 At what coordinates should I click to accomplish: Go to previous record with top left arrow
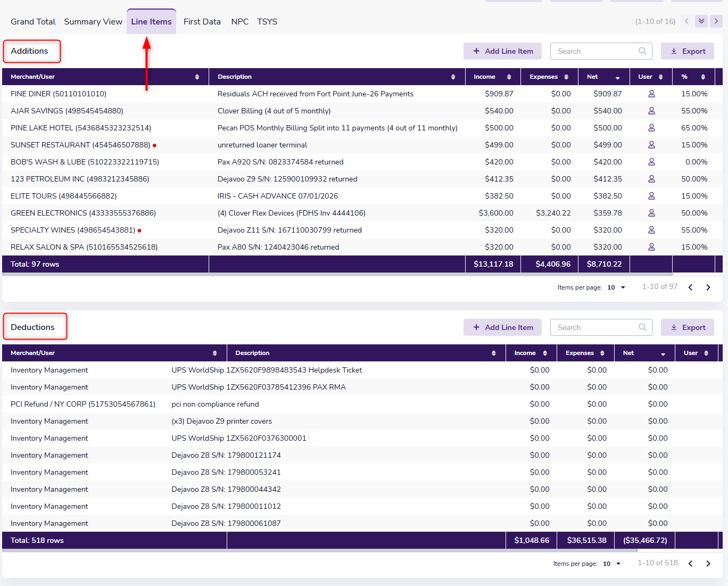pos(686,21)
